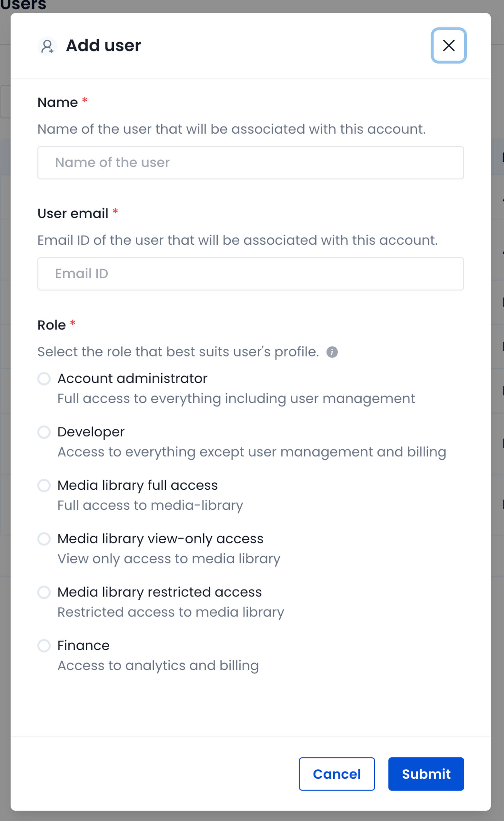Click the Name field label
This screenshot has width=504, height=821.
pyautogui.click(x=58, y=102)
